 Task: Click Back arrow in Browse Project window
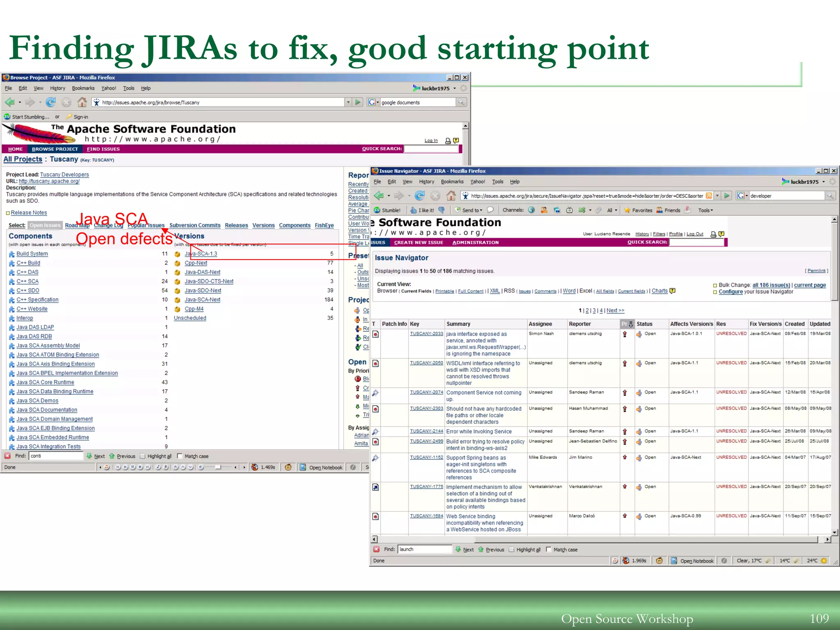pos(10,102)
